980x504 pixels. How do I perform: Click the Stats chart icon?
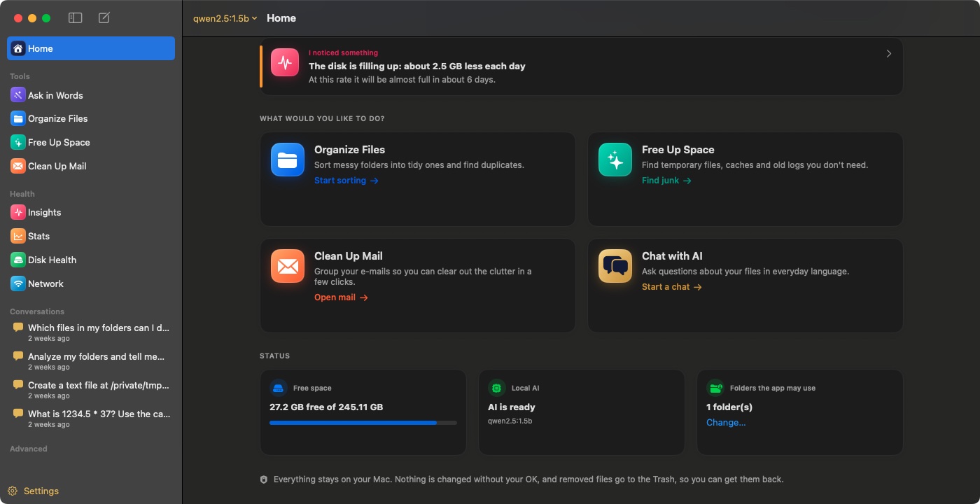pyautogui.click(x=18, y=236)
